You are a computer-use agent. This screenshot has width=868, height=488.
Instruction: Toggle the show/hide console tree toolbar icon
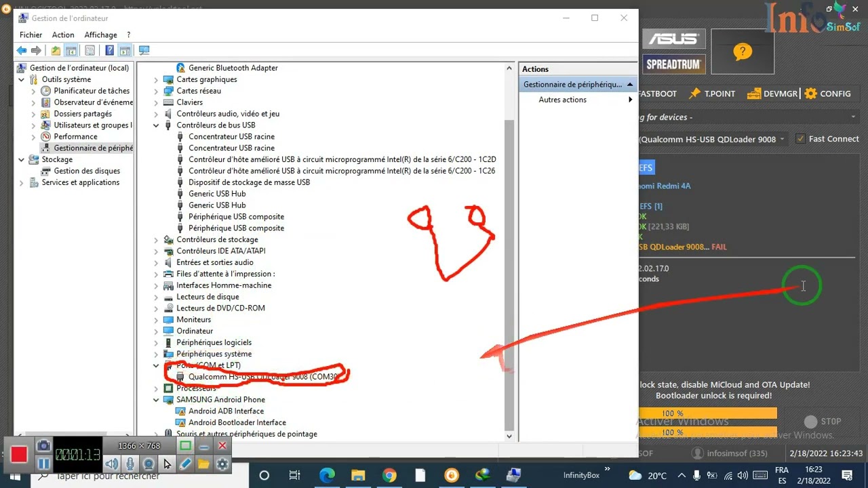[71, 50]
